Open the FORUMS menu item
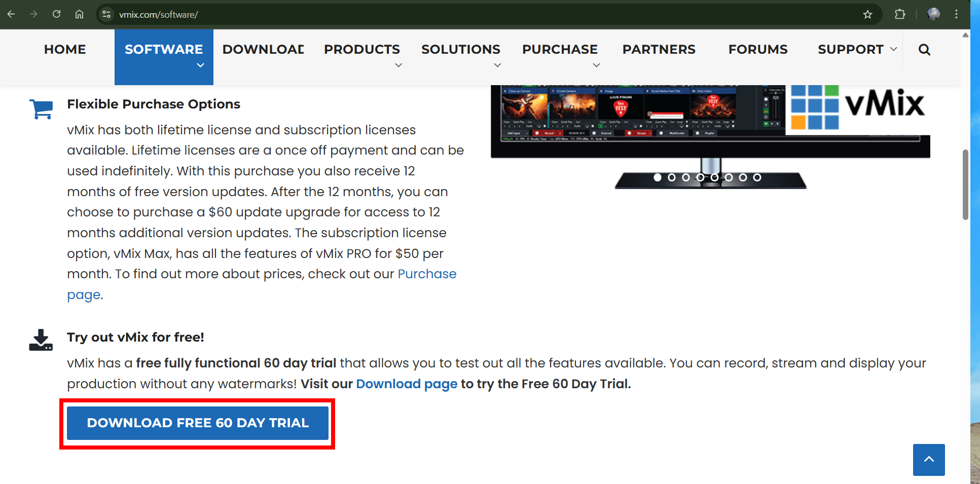The width and height of the screenshot is (980, 484). point(758,50)
